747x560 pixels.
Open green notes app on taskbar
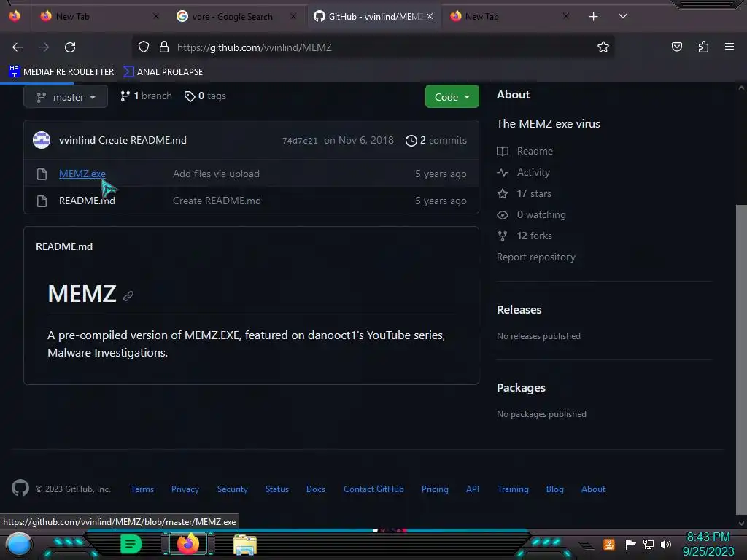click(131, 544)
